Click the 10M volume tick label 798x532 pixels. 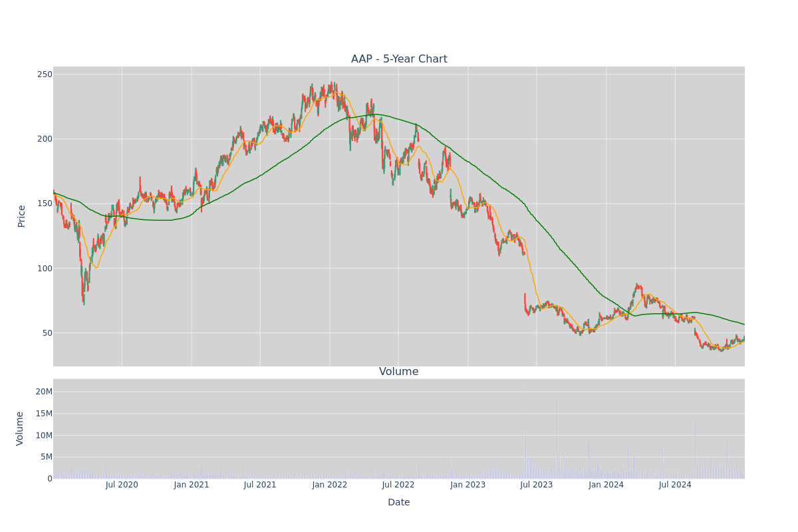point(44,436)
